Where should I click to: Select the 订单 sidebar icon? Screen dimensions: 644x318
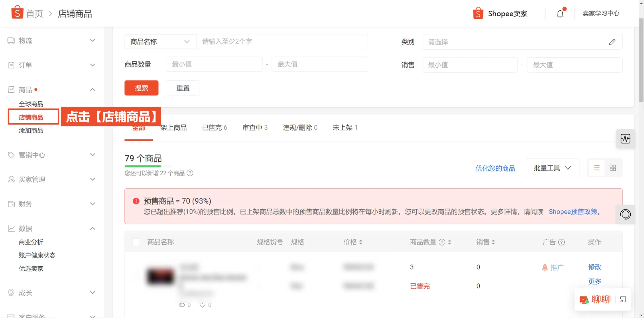pyautogui.click(x=11, y=65)
